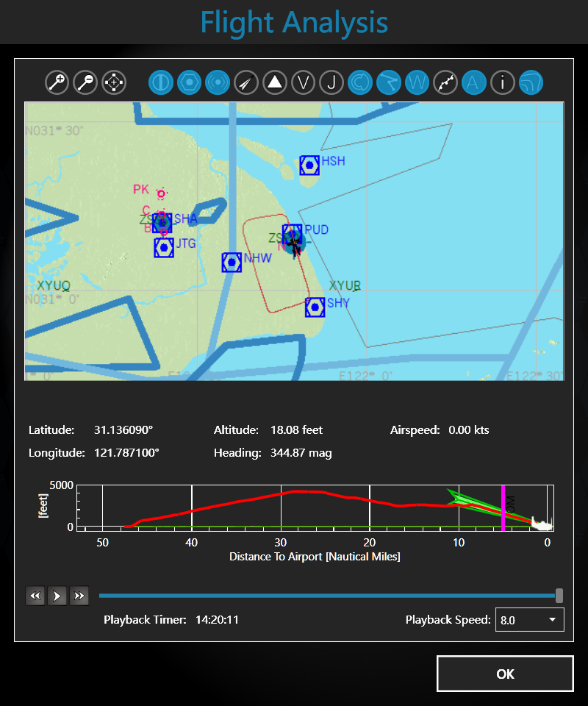Zoom in on the map
Image resolution: width=588 pixels, height=706 pixels.
click(x=57, y=83)
